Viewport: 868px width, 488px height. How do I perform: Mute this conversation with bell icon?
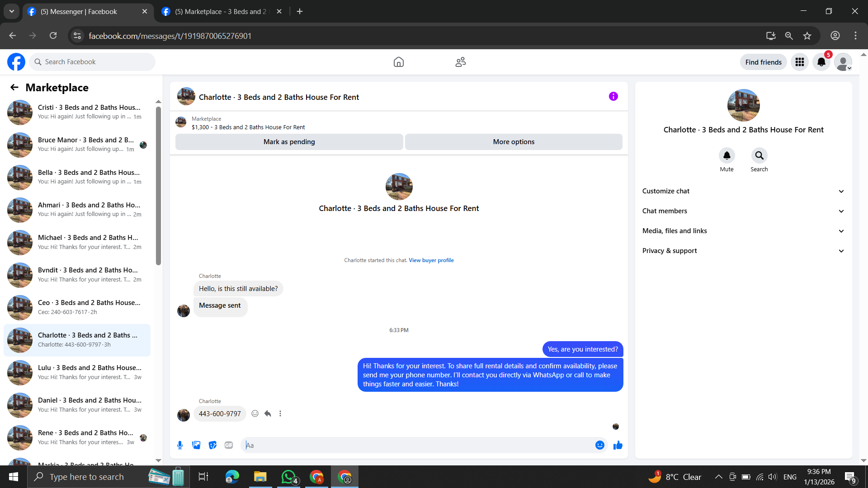(726, 155)
